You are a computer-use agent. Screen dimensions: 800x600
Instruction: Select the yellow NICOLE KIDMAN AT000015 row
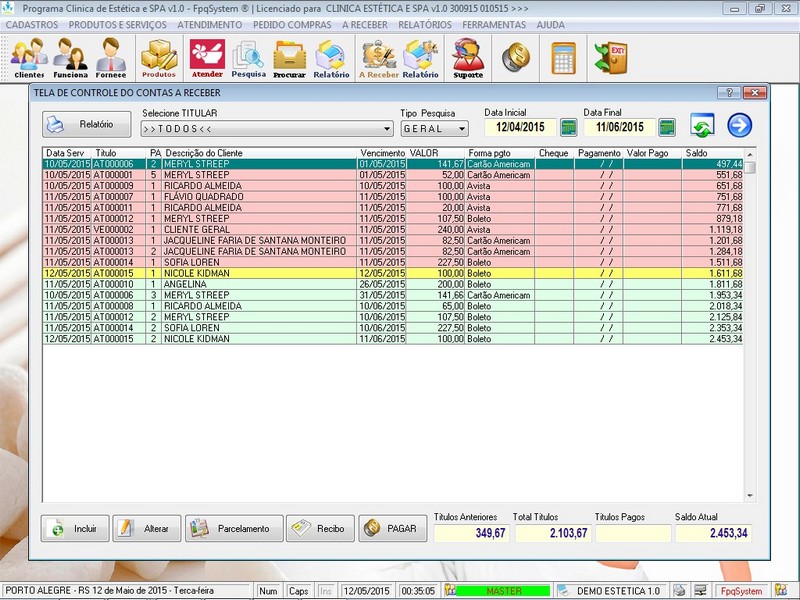pos(393,273)
